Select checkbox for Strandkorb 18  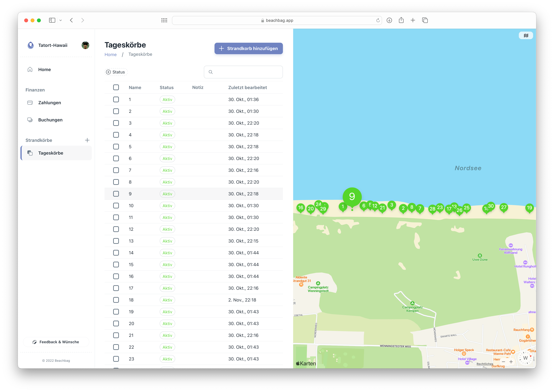tap(116, 300)
